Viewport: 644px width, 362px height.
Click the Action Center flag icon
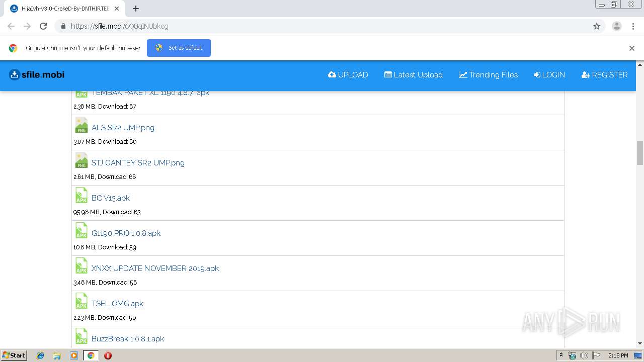click(x=596, y=355)
